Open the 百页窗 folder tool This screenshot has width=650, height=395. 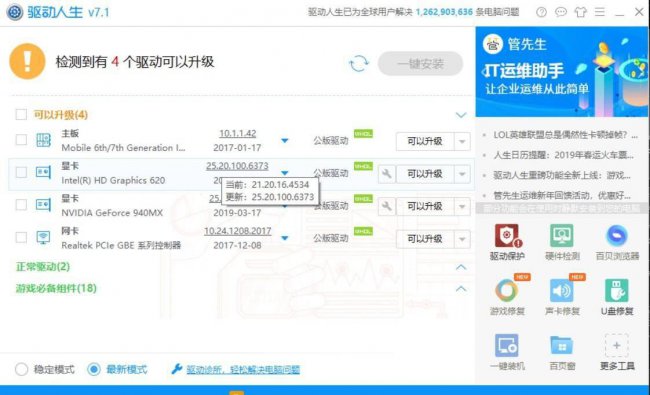[x=562, y=345]
